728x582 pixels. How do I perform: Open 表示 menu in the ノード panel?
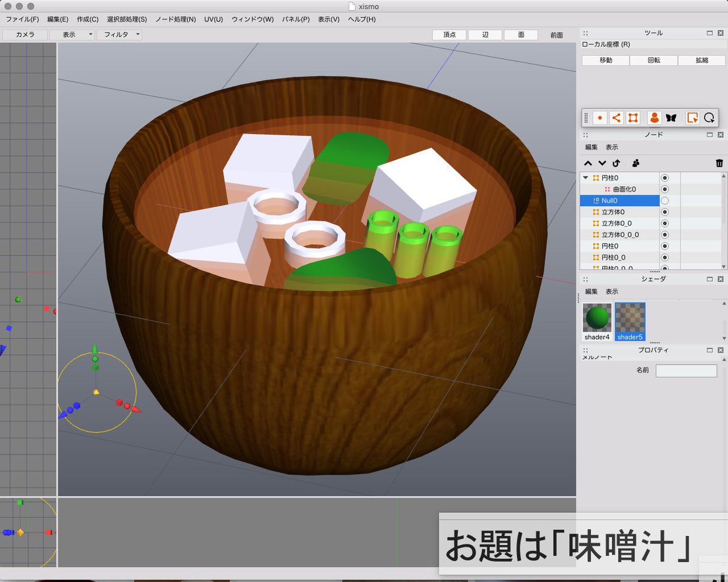[x=612, y=147]
